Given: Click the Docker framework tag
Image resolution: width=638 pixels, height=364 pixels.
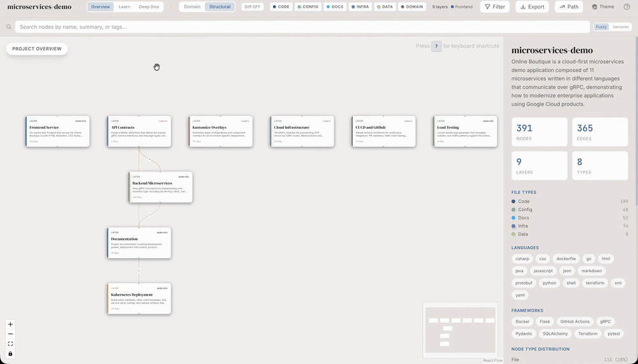Looking at the screenshot, I should (x=523, y=322).
